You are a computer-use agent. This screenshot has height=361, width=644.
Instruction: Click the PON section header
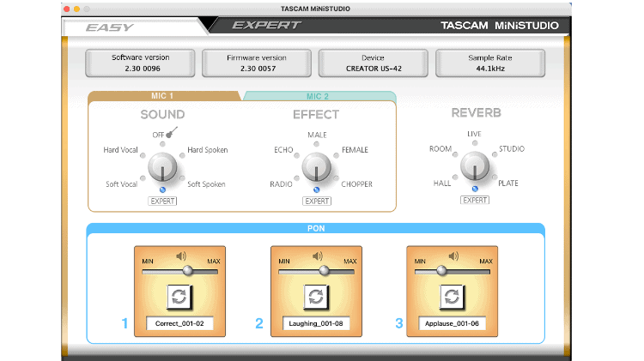316,228
